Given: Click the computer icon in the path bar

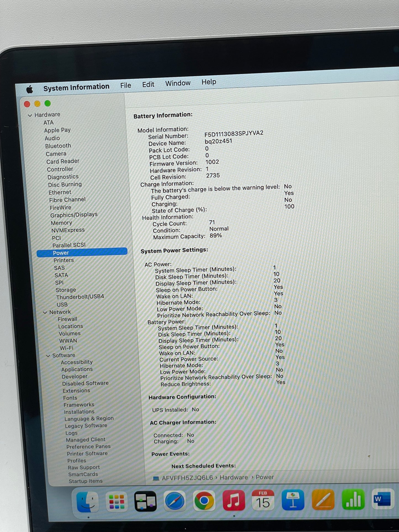Looking at the screenshot, I should [x=156, y=478].
